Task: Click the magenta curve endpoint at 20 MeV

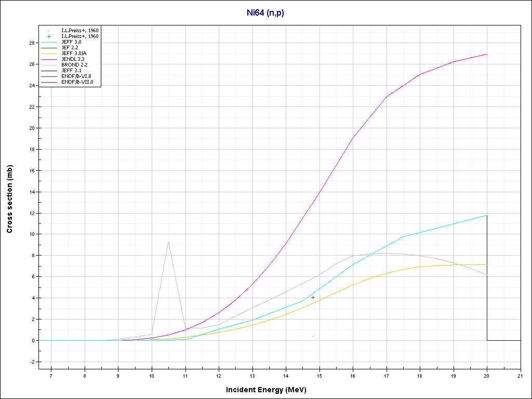Action: [487, 54]
